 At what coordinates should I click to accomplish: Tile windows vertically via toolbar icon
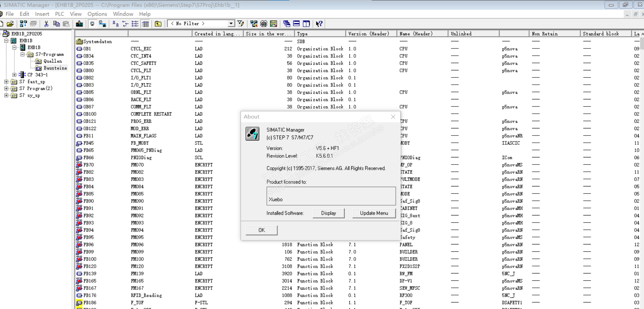pos(306,24)
